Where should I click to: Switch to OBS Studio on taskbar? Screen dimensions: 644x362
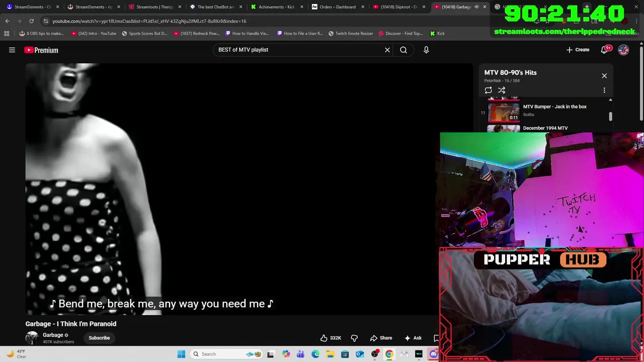point(375,354)
